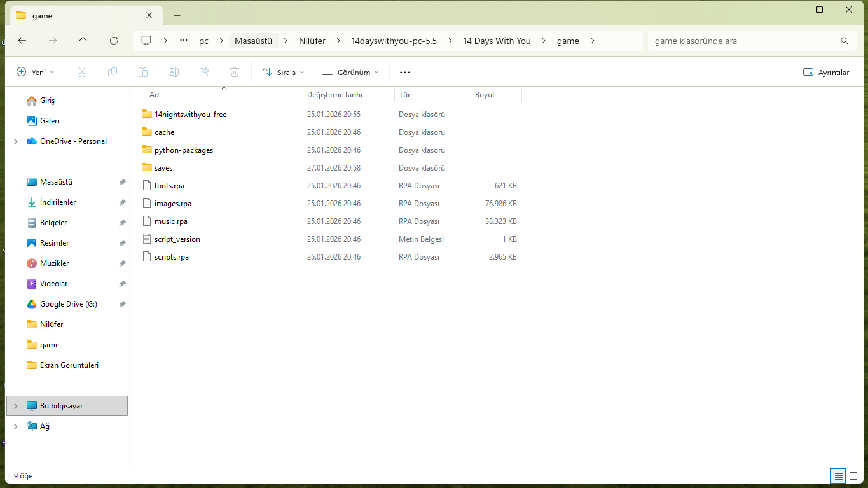Switch to large icons view layout
The width and height of the screenshot is (868, 488).
[x=853, y=476]
